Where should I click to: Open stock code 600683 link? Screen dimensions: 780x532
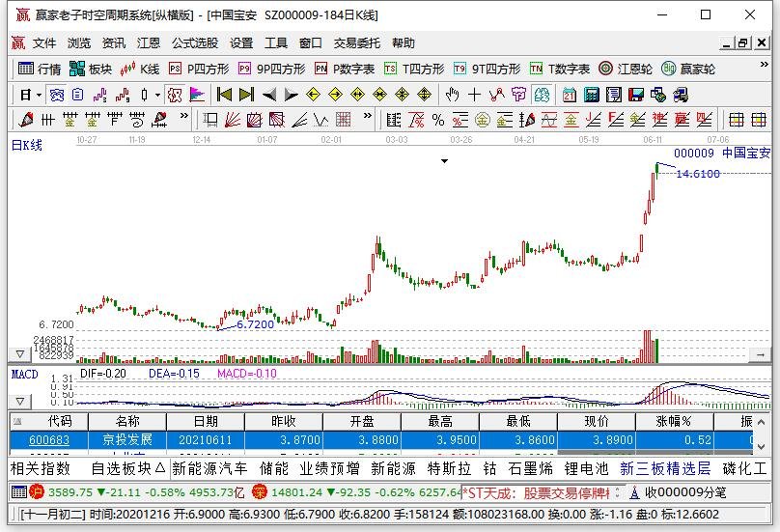48,440
